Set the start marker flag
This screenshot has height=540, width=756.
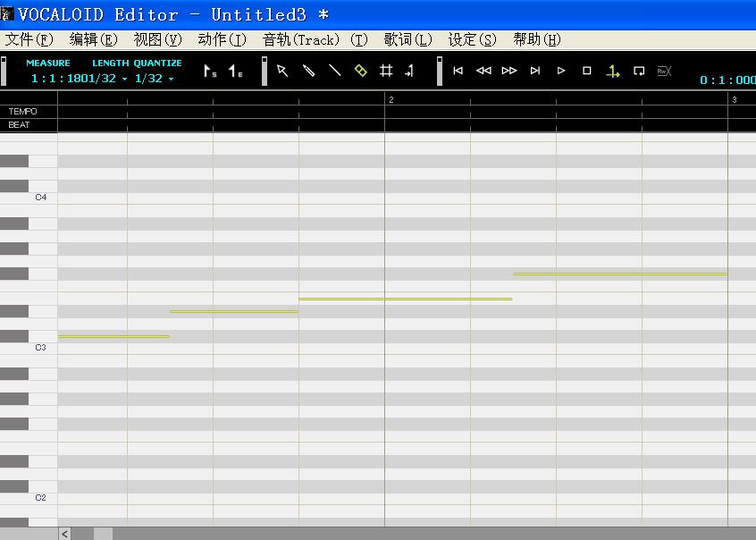[x=210, y=71]
